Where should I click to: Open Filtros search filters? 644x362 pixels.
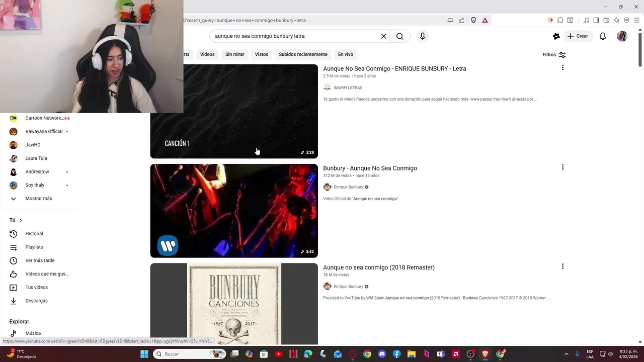pos(554,54)
